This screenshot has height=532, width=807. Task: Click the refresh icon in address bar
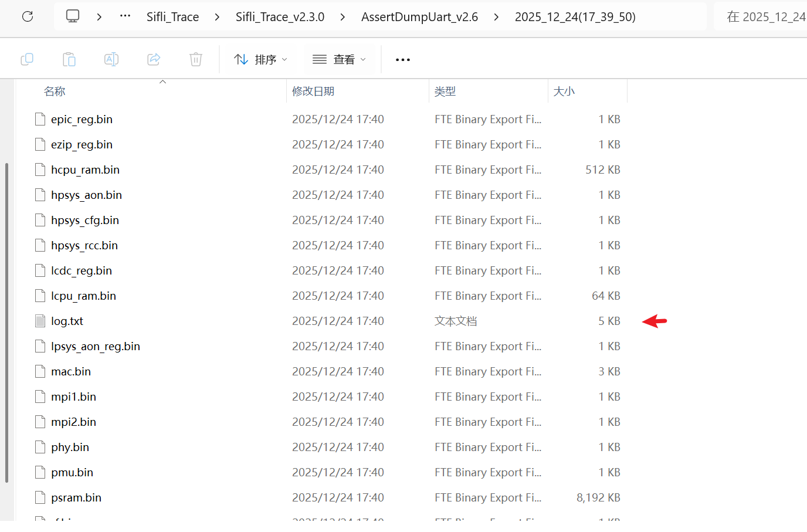coord(28,16)
